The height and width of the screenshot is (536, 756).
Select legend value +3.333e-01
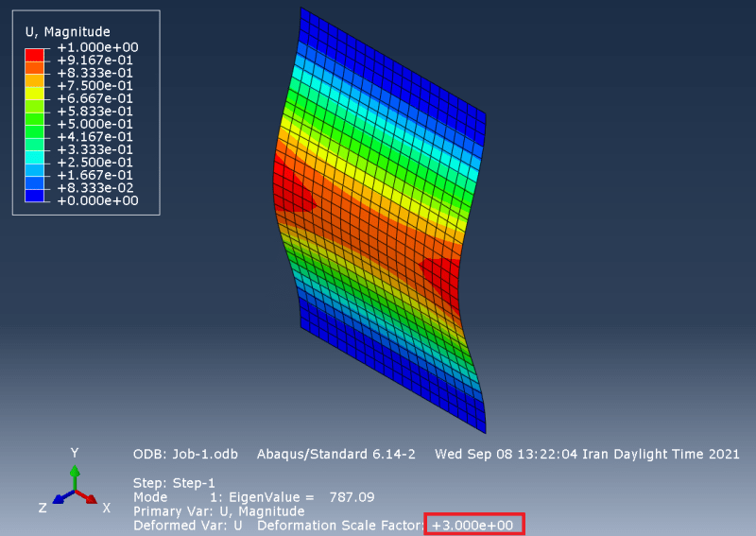coord(95,149)
